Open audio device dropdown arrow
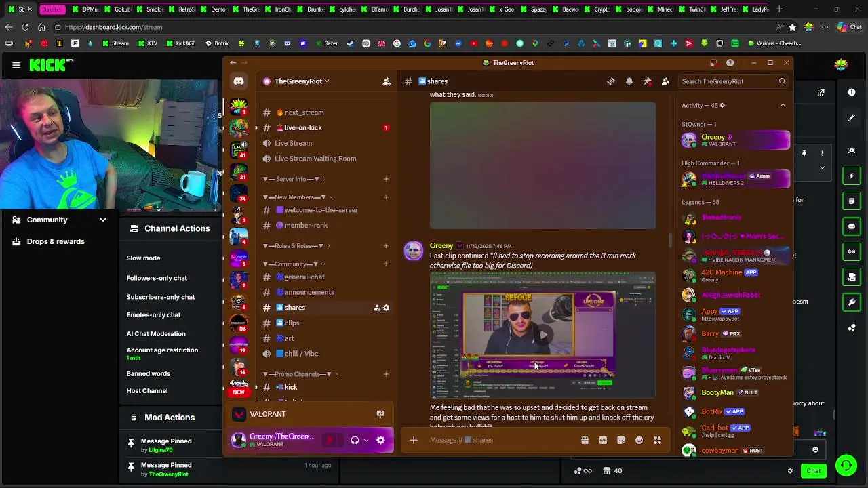 [x=366, y=440]
